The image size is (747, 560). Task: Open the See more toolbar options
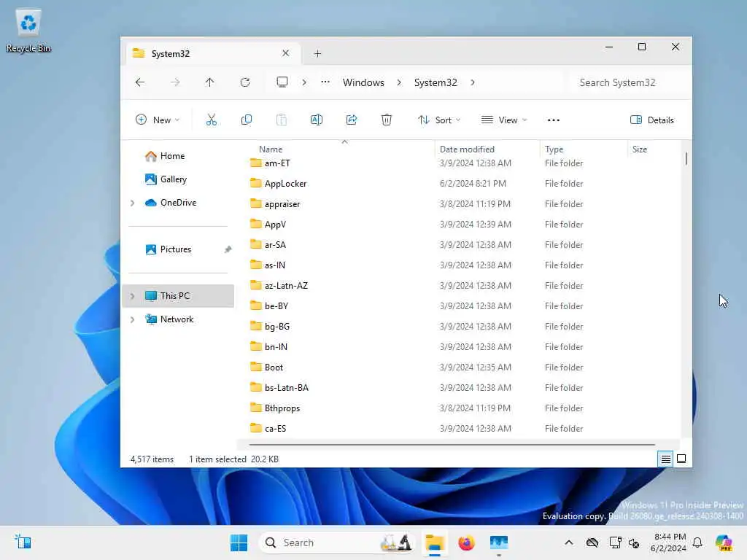click(x=554, y=120)
